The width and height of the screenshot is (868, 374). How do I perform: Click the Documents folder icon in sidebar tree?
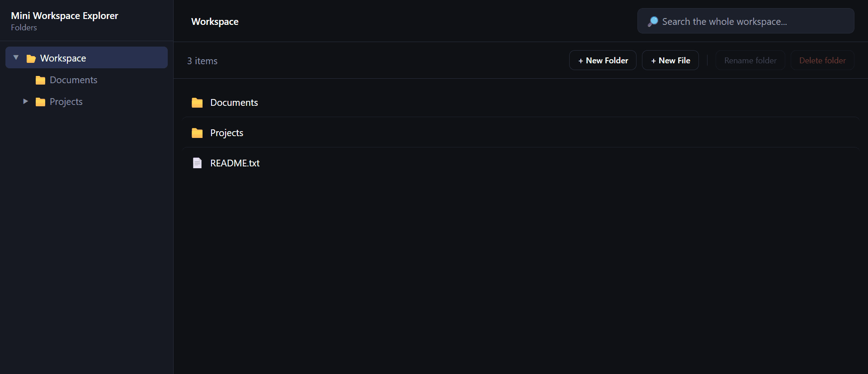click(40, 80)
